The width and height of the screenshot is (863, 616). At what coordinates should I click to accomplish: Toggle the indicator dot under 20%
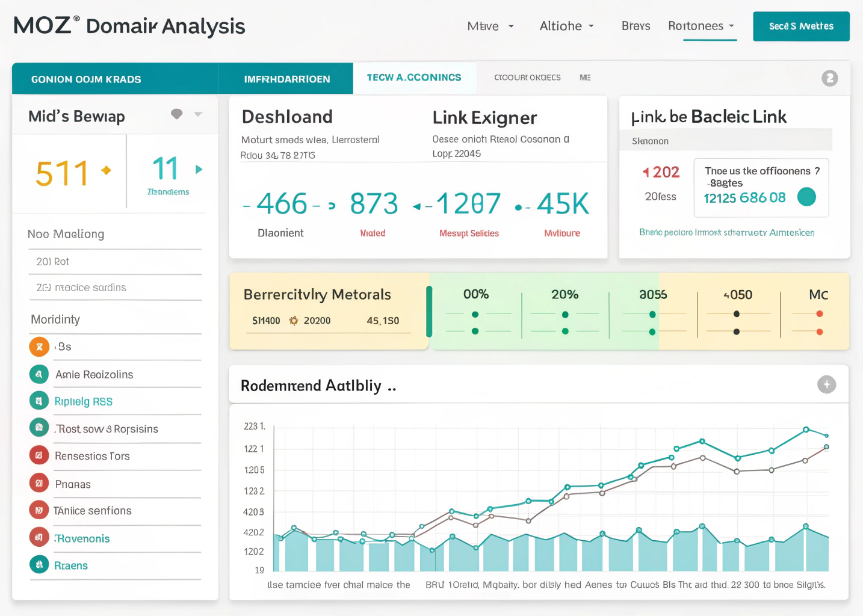click(565, 313)
